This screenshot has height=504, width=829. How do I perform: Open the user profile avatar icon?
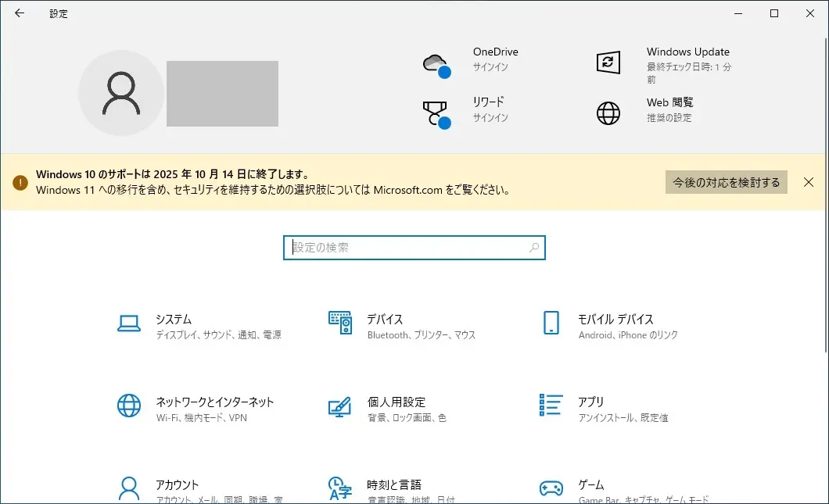tap(121, 93)
